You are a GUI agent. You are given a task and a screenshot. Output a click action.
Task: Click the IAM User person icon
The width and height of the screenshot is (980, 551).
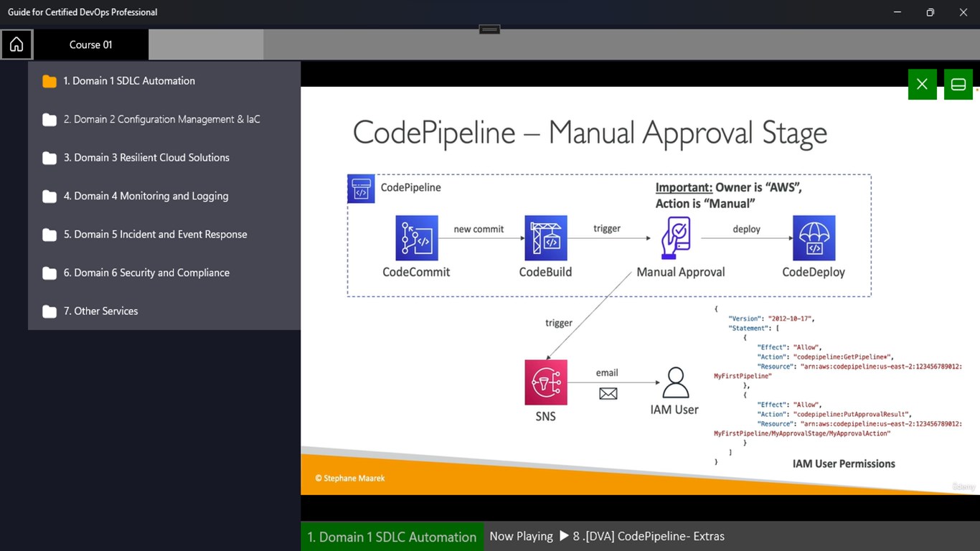click(x=675, y=383)
